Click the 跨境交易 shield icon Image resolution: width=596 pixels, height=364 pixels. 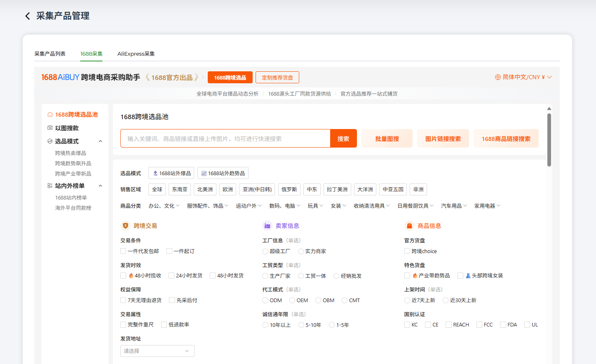coord(125,225)
